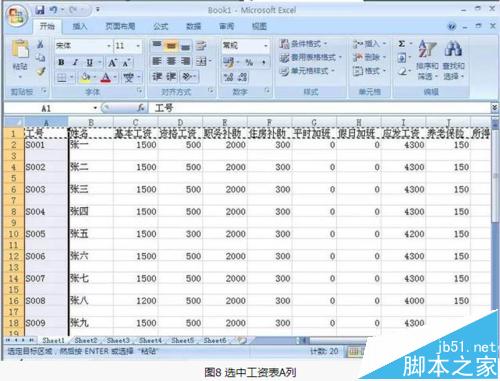500x381 pixels.
Task: Switch to the Sheet2 worksheet tab
Action: (x=86, y=340)
